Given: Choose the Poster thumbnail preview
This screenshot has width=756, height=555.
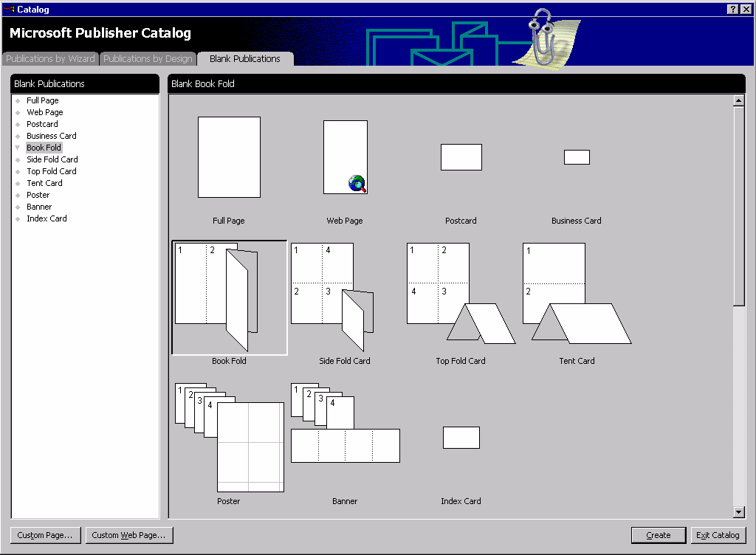Looking at the screenshot, I should (230, 438).
